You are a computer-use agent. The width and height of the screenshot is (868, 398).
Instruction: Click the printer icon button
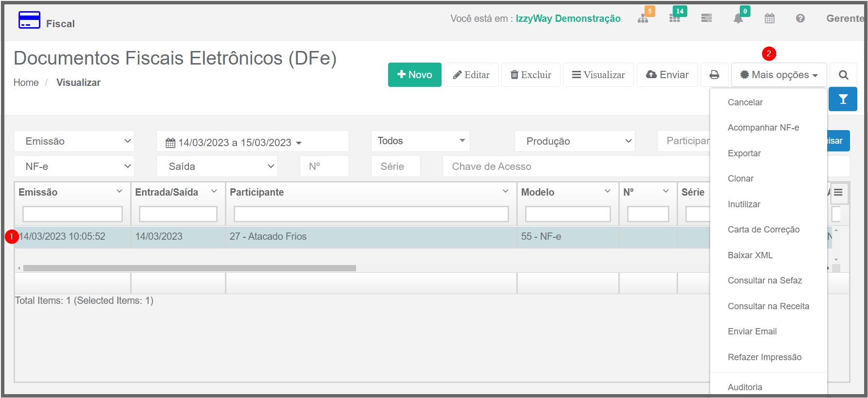(x=714, y=75)
